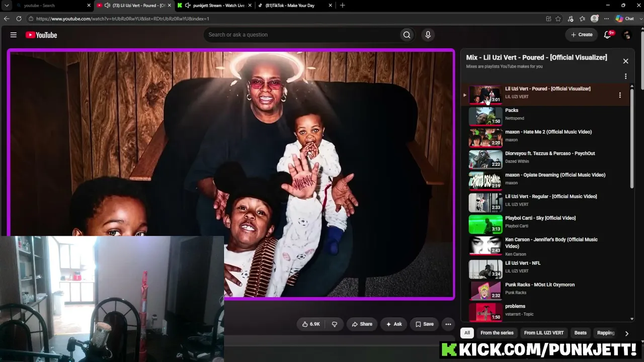The image size is (644, 362).
Task: Select the All filter chip
Action: click(467, 333)
